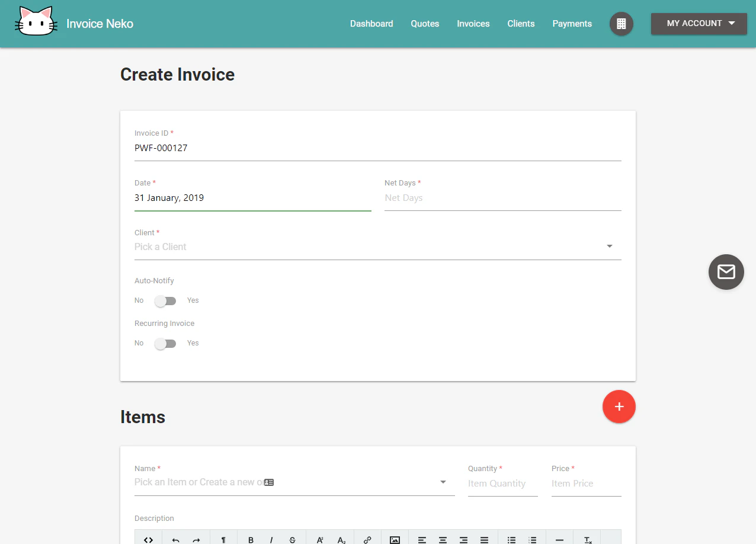Viewport: 756px width, 544px height.
Task: Insert a horizontal line
Action: tap(559, 540)
